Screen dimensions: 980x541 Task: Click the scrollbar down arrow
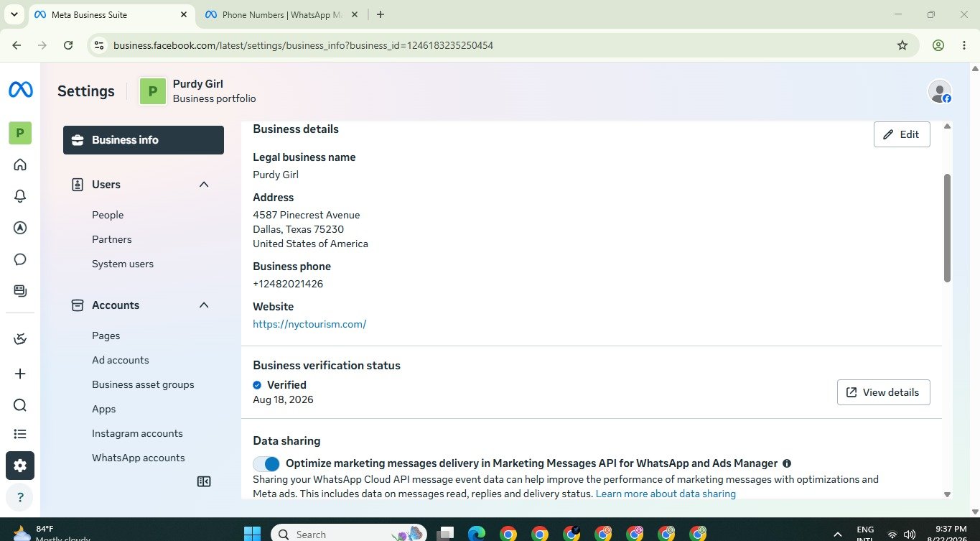point(947,494)
